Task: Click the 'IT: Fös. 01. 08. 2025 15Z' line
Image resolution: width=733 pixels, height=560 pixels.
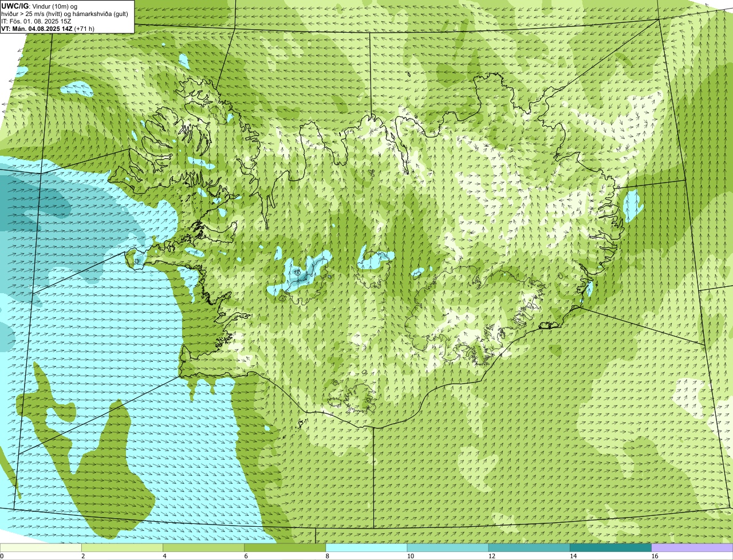Action: click(x=36, y=21)
